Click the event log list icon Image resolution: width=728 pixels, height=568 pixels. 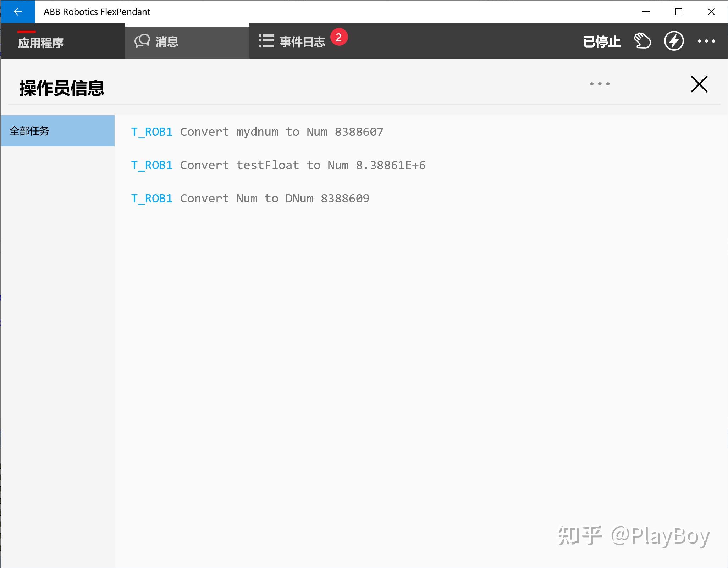coord(267,40)
